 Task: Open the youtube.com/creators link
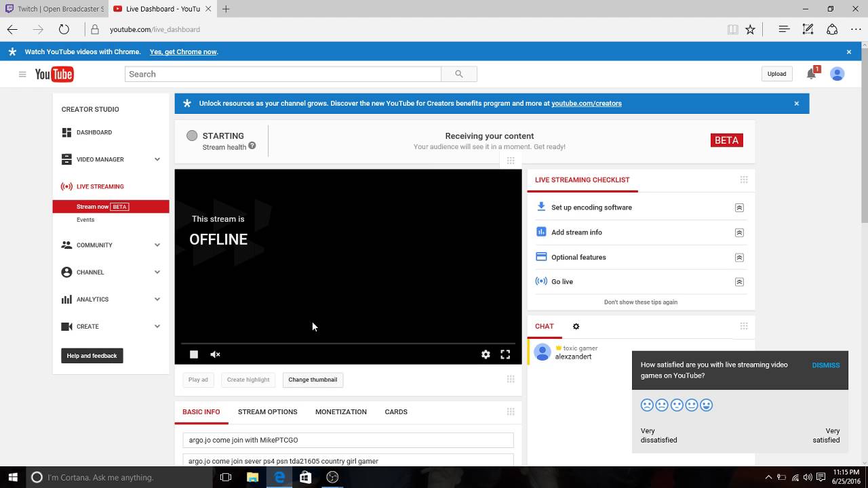587,104
